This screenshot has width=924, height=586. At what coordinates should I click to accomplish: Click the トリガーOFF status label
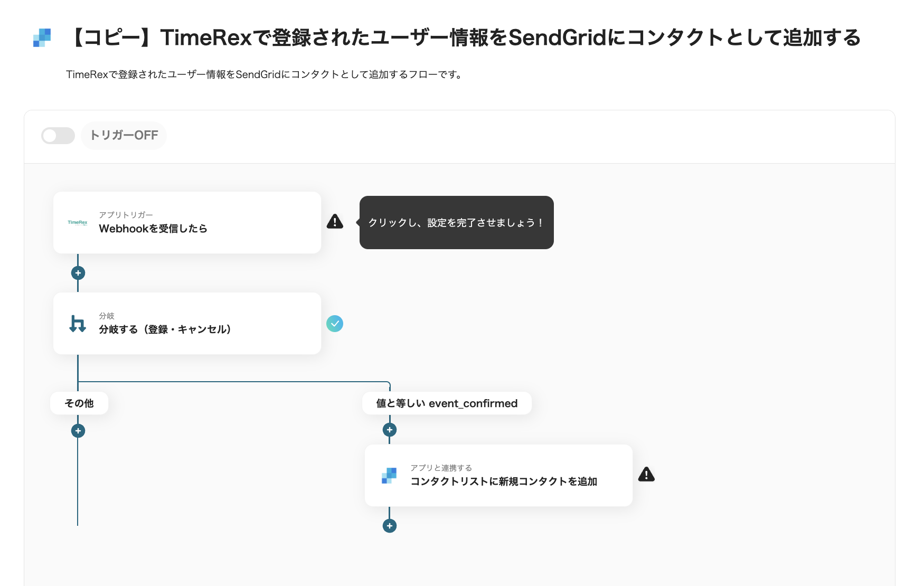[x=124, y=136]
